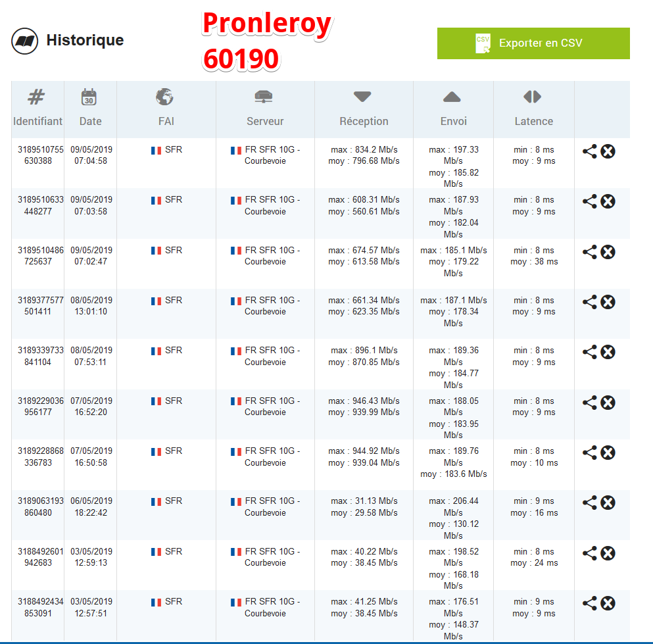The height and width of the screenshot is (644, 653).
Task: Share the 03/05/2019 12:57:51 test result
Action: pyautogui.click(x=590, y=603)
